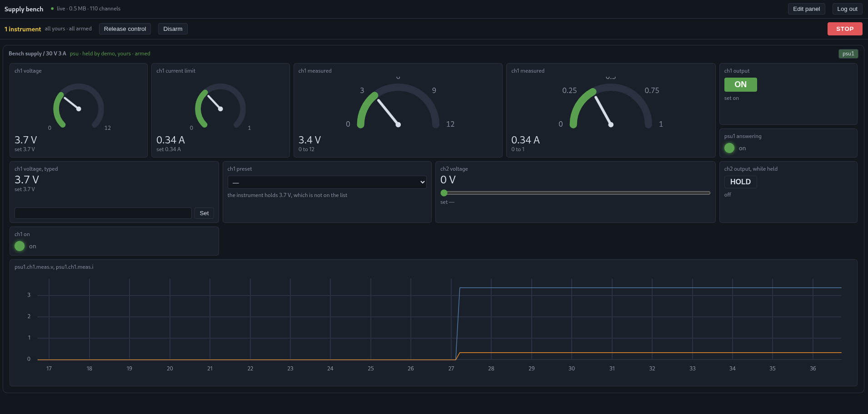Toggle ch2 output HOLD button
Image resolution: width=868 pixels, height=414 pixels.
(740, 182)
